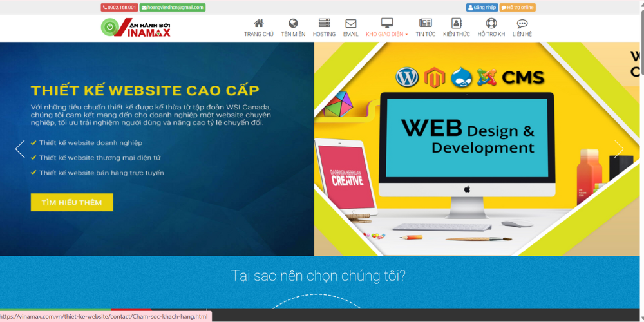
Task: Open the EMAIL menu item
Action: click(x=351, y=35)
